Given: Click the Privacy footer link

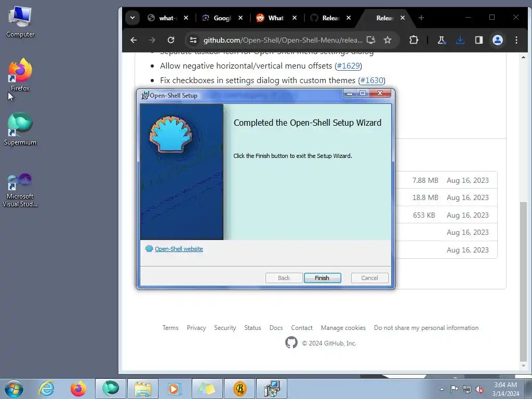Looking at the screenshot, I should click(196, 328).
